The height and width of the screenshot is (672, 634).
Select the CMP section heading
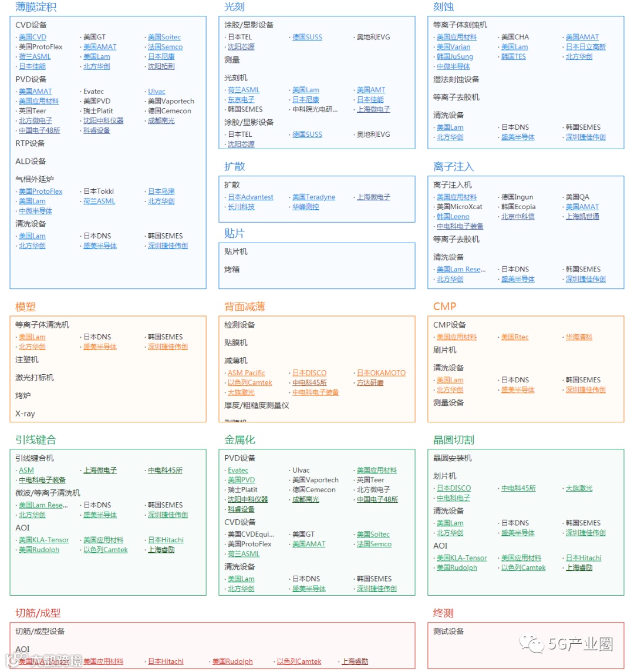(444, 307)
